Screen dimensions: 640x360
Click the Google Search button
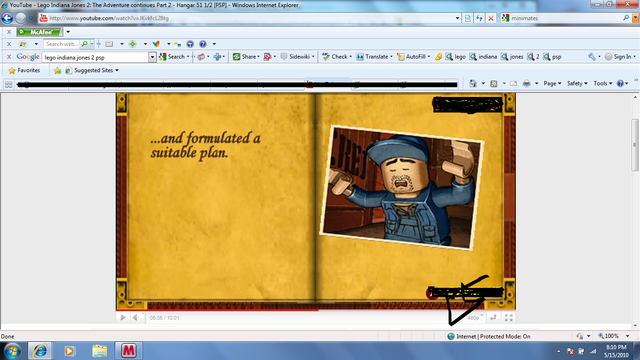pyautogui.click(x=173, y=57)
